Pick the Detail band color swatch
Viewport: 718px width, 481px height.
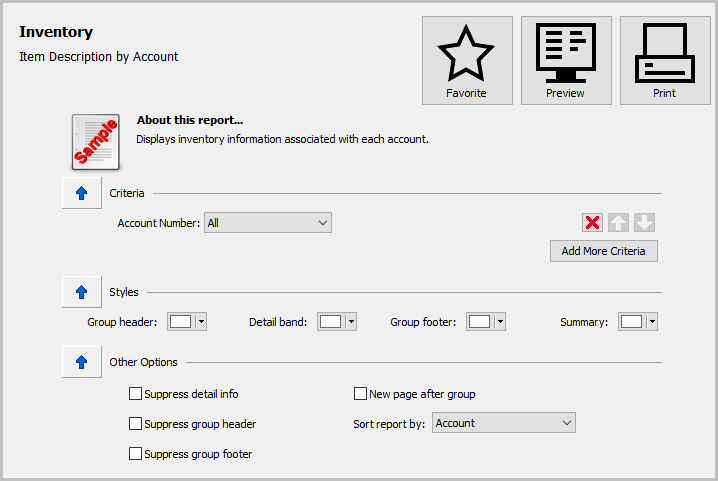point(331,322)
